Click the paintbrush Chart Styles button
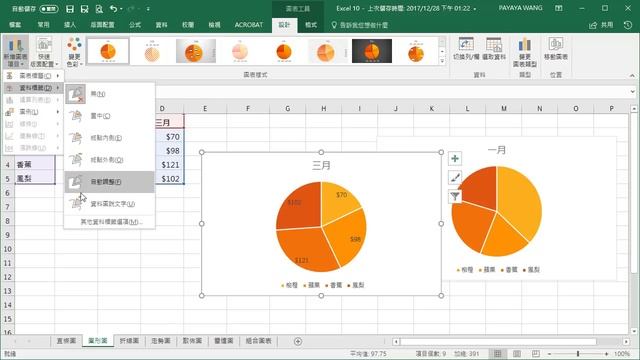This screenshot has width=640, height=360. pyautogui.click(x=455, y=178)
